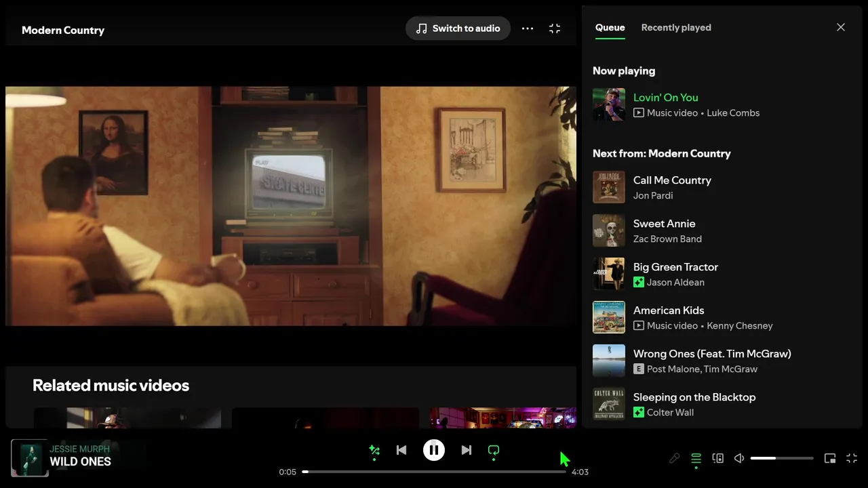Click the Next from: Modern Country heading
Screen dimensions: 868x488
(662, 154)
